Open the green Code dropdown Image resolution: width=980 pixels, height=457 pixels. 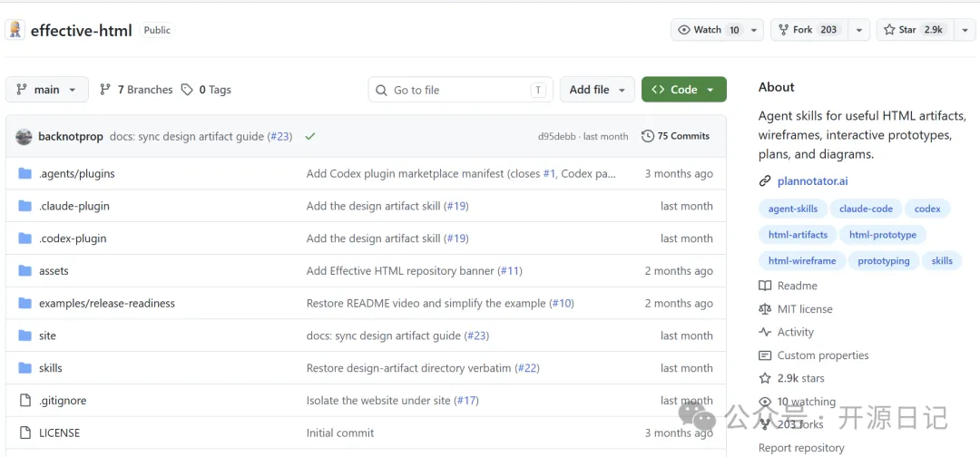[684, 90]
